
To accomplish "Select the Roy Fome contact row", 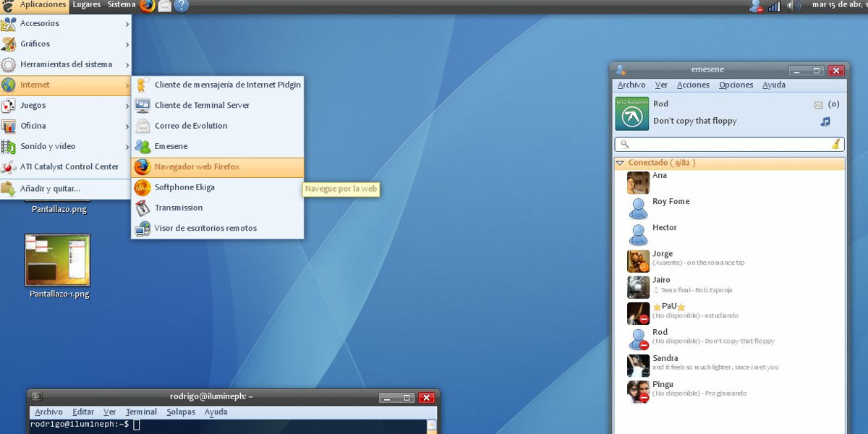I will click(729, 208).
